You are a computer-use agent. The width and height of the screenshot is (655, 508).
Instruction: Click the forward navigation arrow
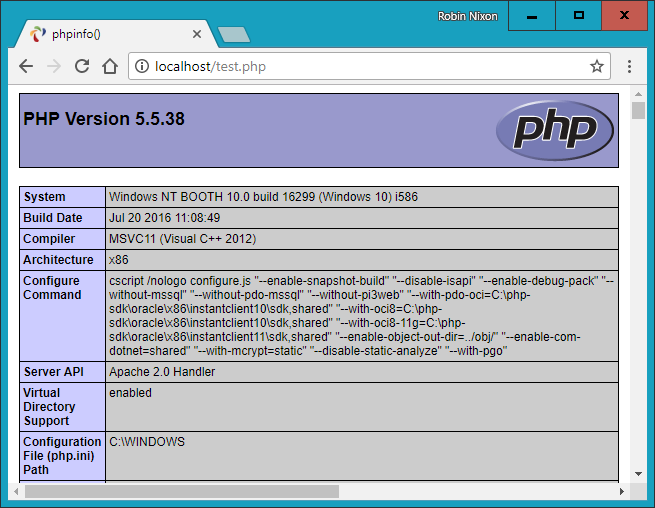(x=54, y=66)
